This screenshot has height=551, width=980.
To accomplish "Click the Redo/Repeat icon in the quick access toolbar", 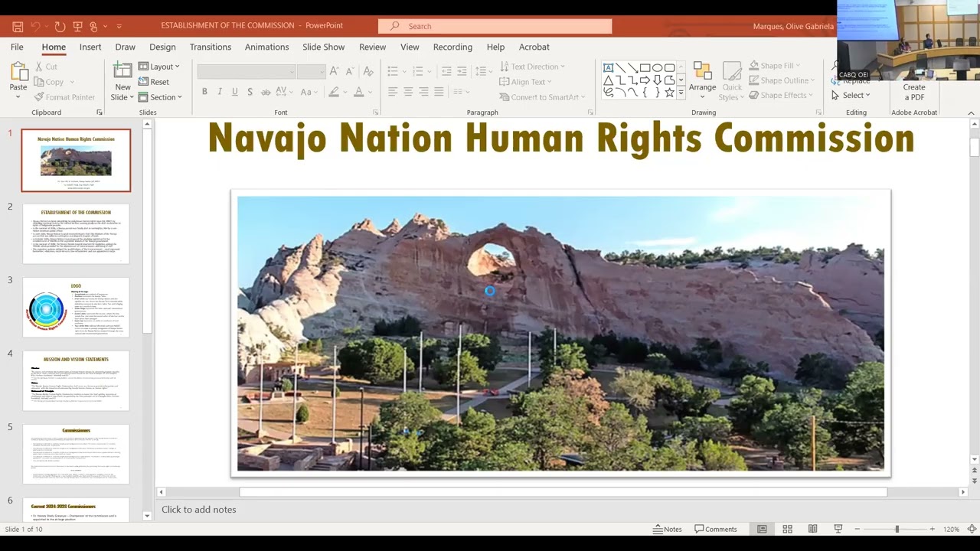I will (x=60, y=26).
